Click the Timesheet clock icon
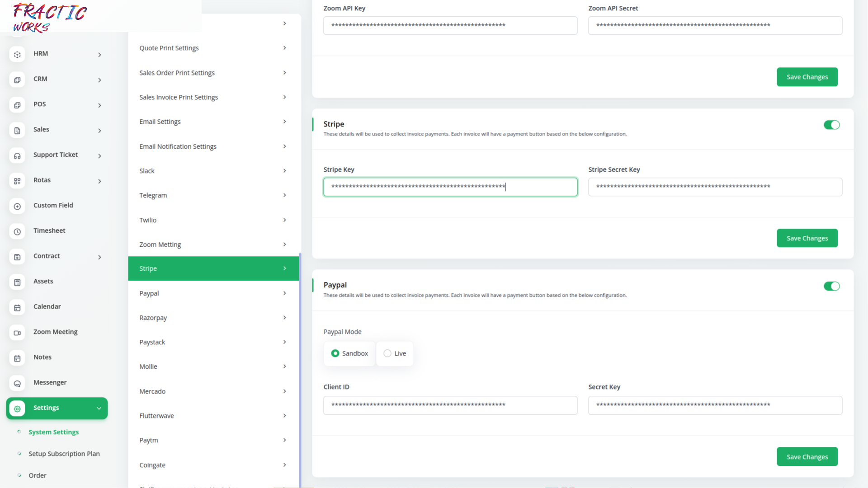The width and height of the screenshot is (868, 488). (x=17, y=232)
